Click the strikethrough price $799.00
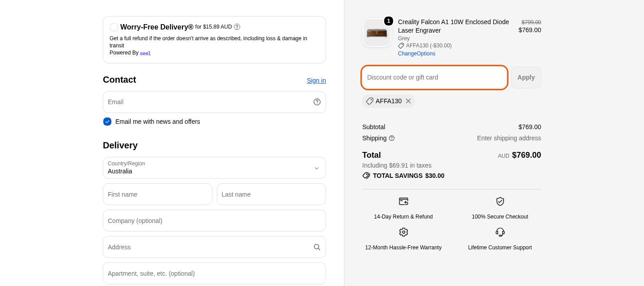 click(531, 22)
